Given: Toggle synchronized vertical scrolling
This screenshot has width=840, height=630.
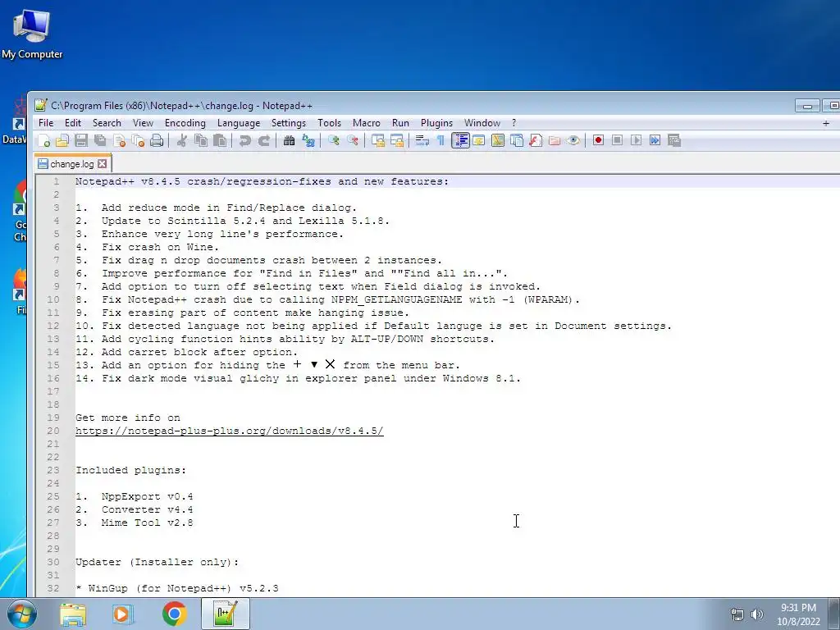Looking at the screenshot, I should click(378, 140).
